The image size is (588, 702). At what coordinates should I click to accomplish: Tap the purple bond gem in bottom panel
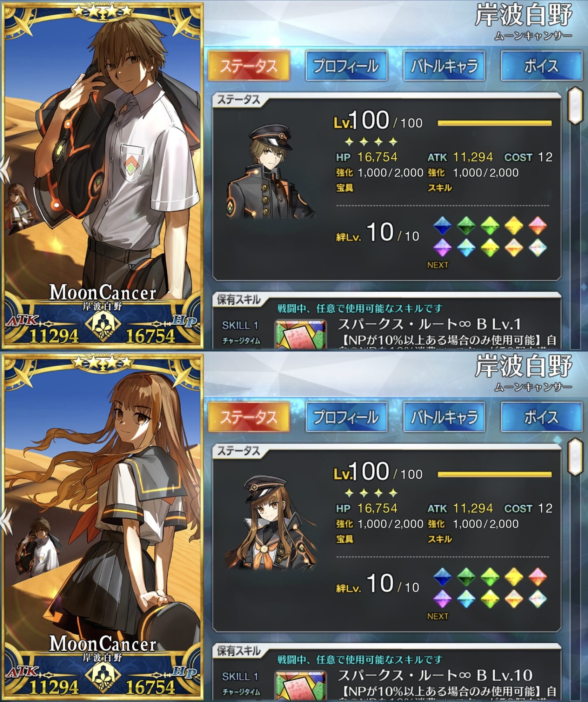[x=443, y=599]
